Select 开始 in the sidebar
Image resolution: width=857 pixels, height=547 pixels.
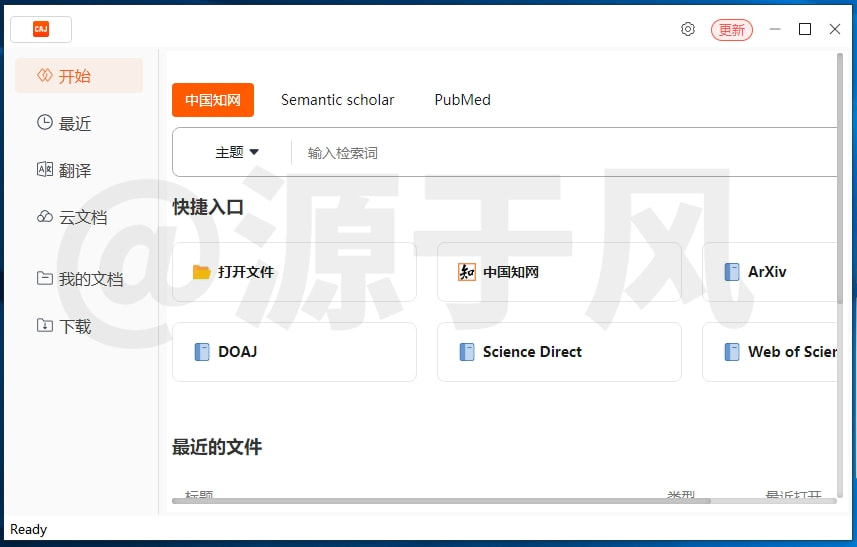point(79,75)
